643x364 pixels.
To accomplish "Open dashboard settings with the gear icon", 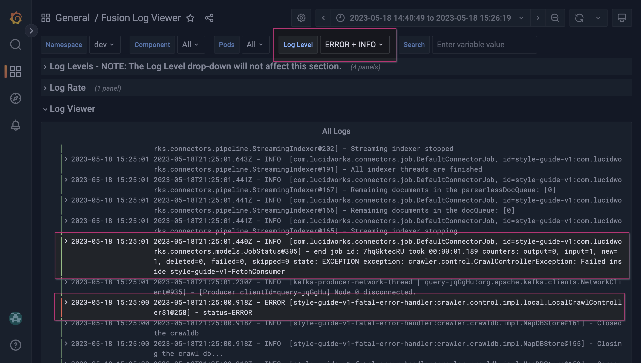I will 301,18.
